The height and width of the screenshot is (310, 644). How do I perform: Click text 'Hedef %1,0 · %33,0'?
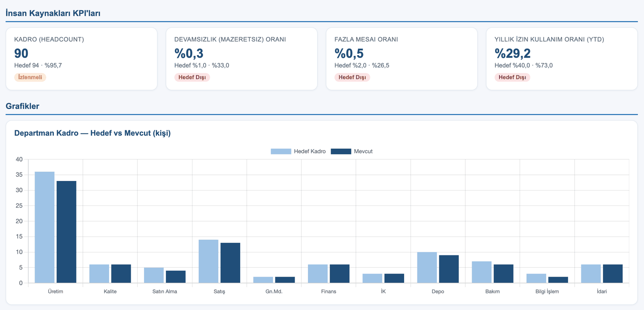202,65
